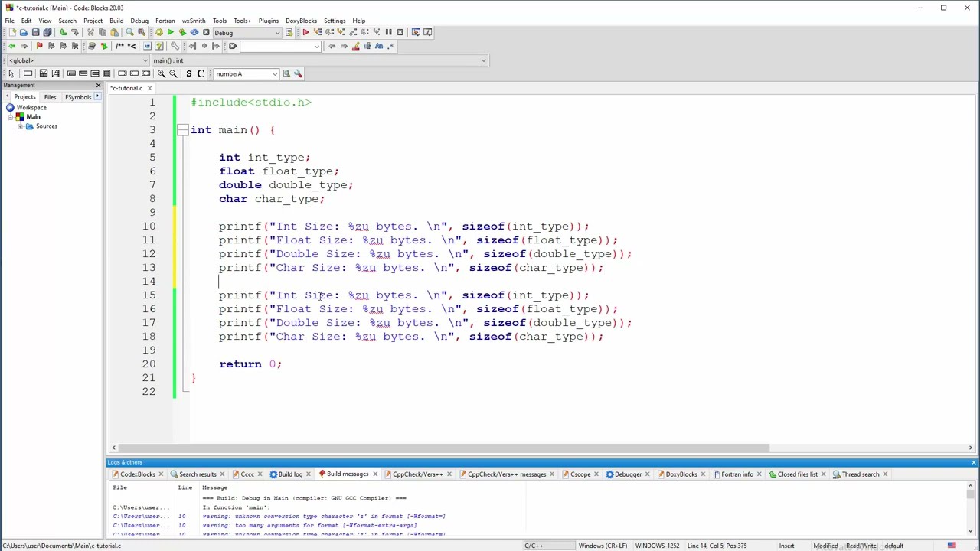Run program with green play icon

click(x=170, y=32)
